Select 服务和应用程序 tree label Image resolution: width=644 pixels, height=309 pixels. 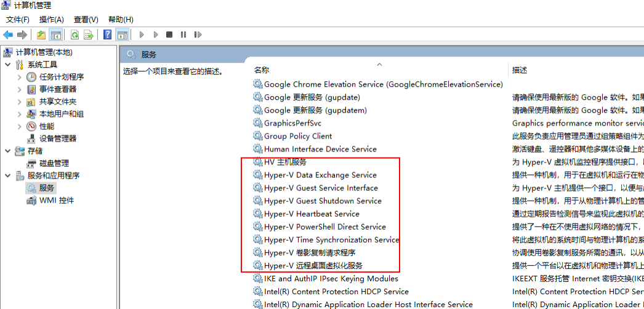pyautogui.click(x=54, y=175)
